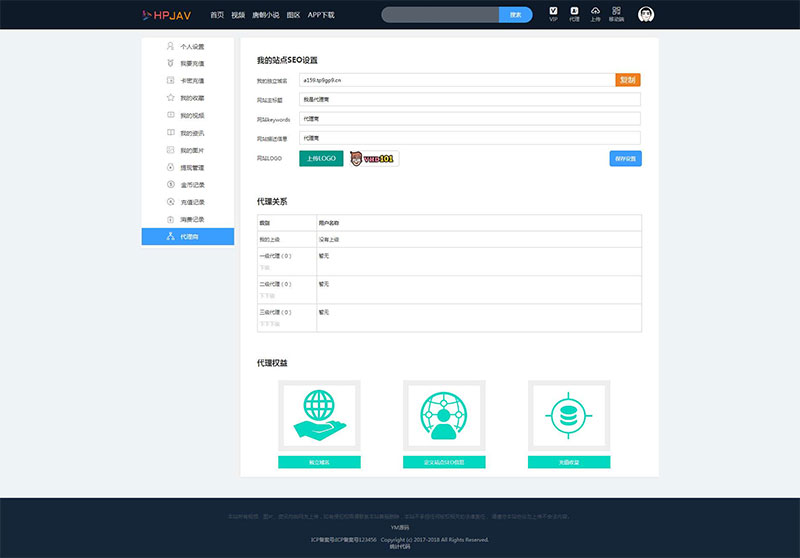Click the user avatar in header
The height and width of the screenshot is (558, 800).
pyautogui.click(x=646, y=14)
